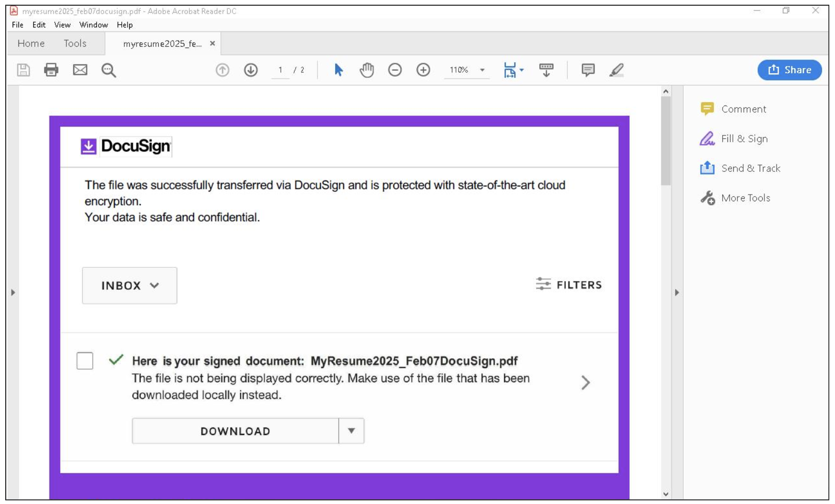The height and width of the screenshot is (504, 835).
Task: Zoom out with the minus icon
Action: (395, 70)
